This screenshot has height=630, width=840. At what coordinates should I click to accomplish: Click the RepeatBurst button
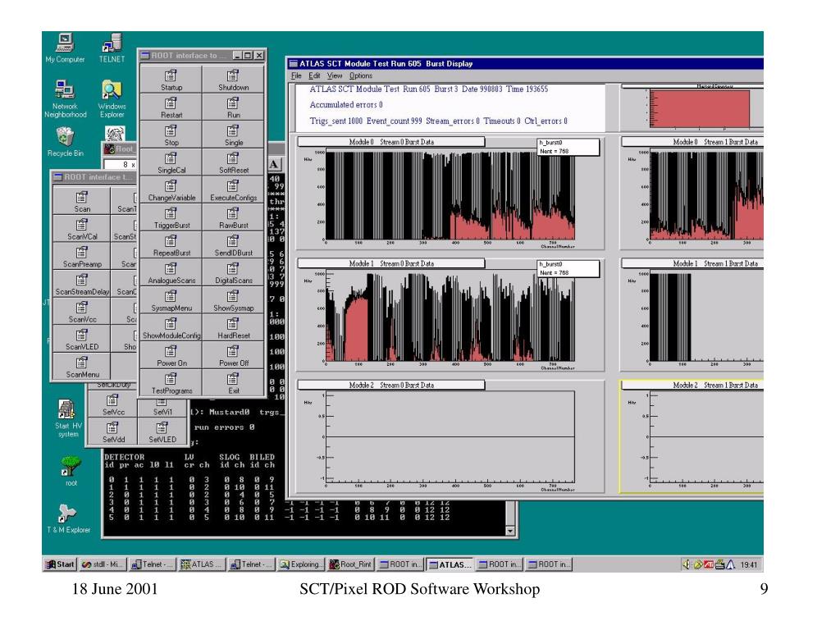pos(171,244)
